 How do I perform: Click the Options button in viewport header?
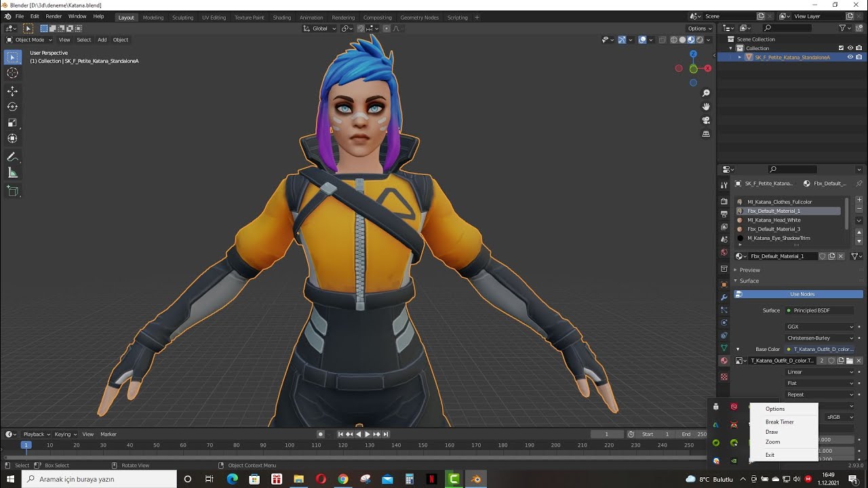pyautogui.click(x=699, y=28)
